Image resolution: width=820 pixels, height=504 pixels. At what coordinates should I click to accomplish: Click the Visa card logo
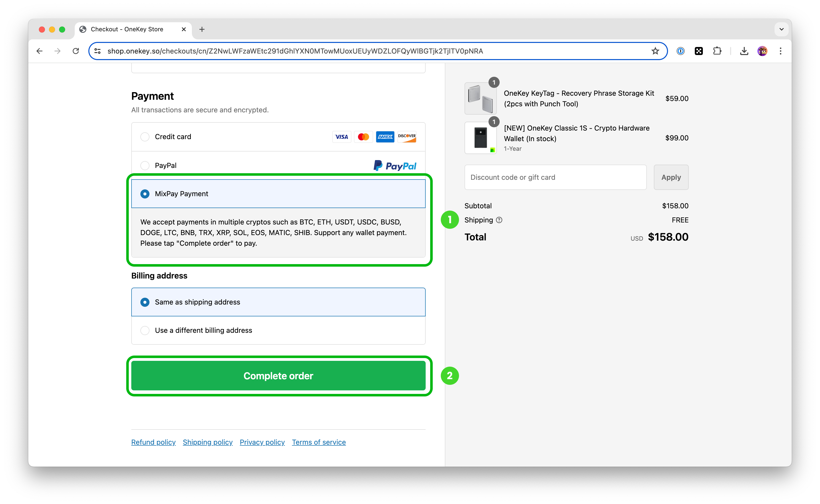coord(342,137)
